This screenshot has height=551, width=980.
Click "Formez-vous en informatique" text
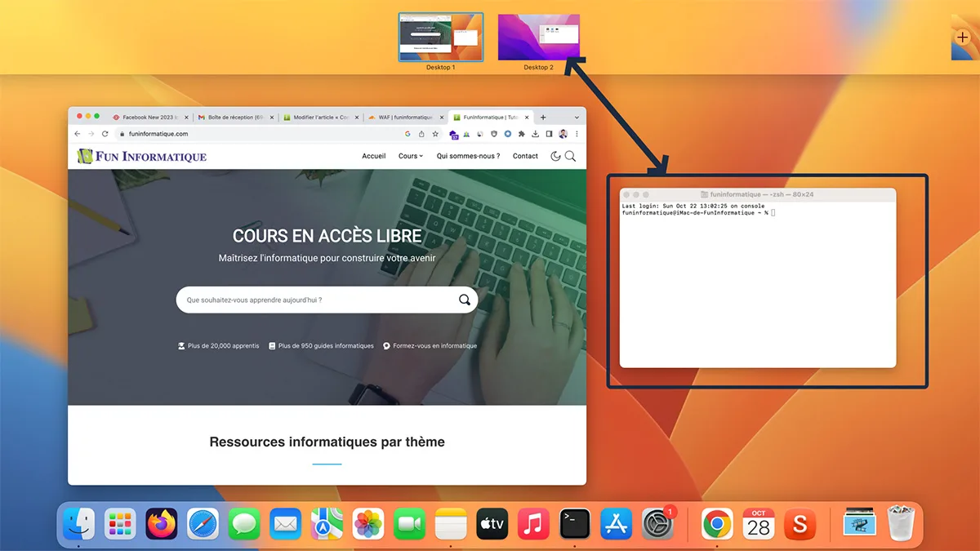(x=434, y=346)
